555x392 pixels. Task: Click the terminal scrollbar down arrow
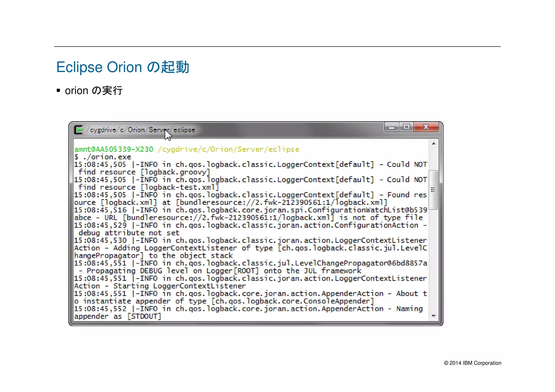tap(434, 316)
